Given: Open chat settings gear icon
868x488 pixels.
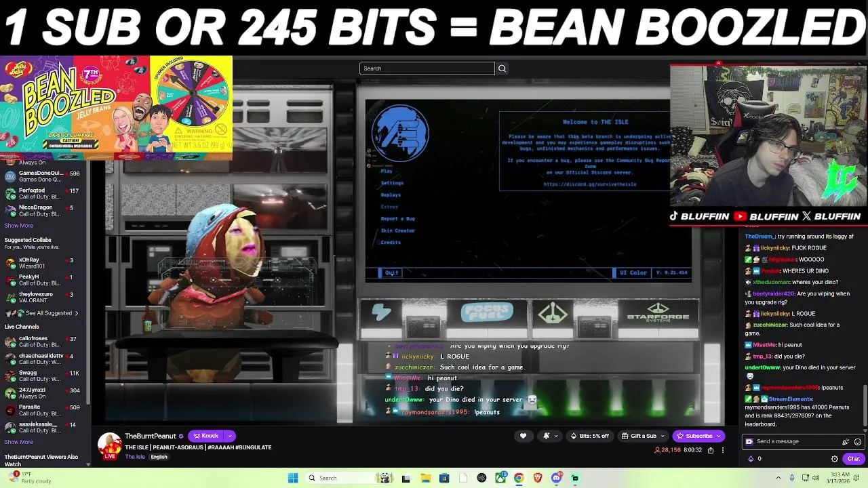Looking at the screenshot, I should (x=835, y=459).
